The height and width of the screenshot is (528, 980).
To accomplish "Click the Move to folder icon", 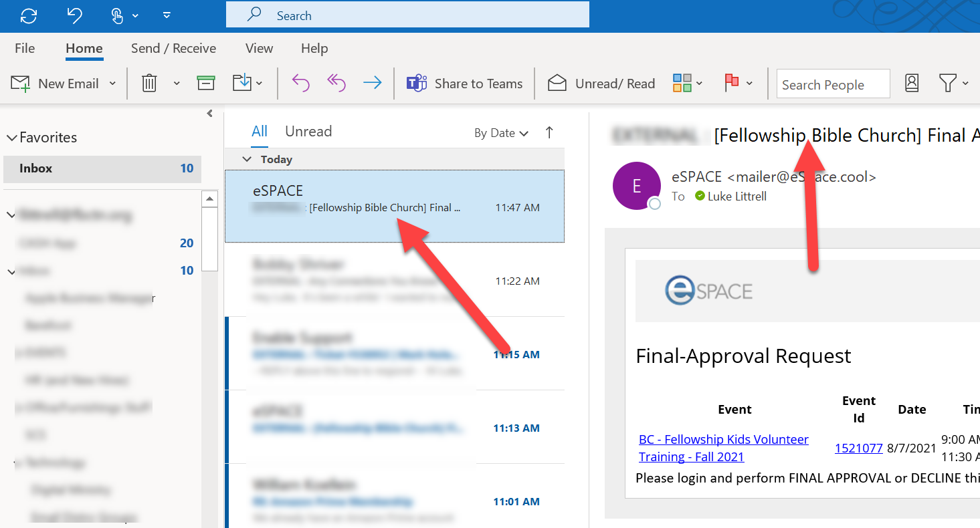I will coord(241,83).
